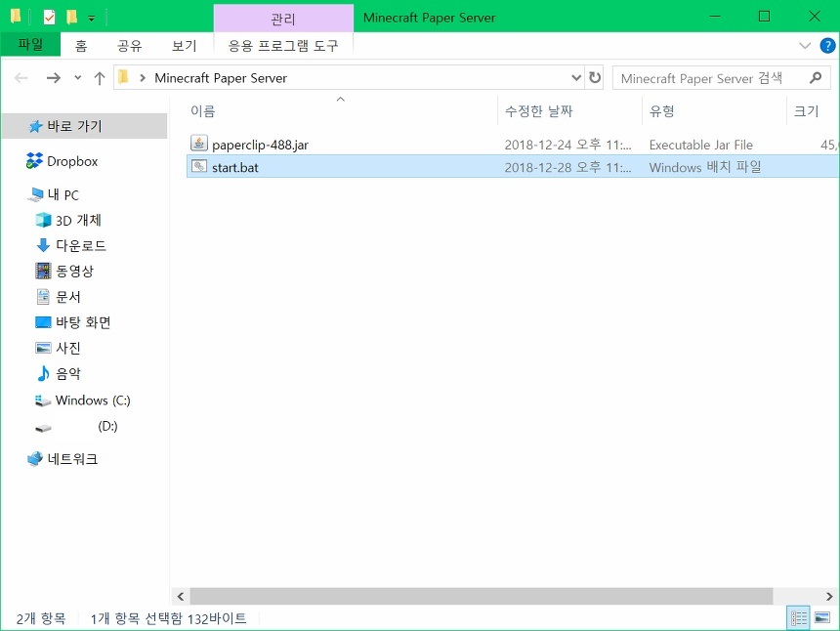Click the start.bat batch file icon
The height and width of the screenshot is (631, 840).
(x=198, y=167)
